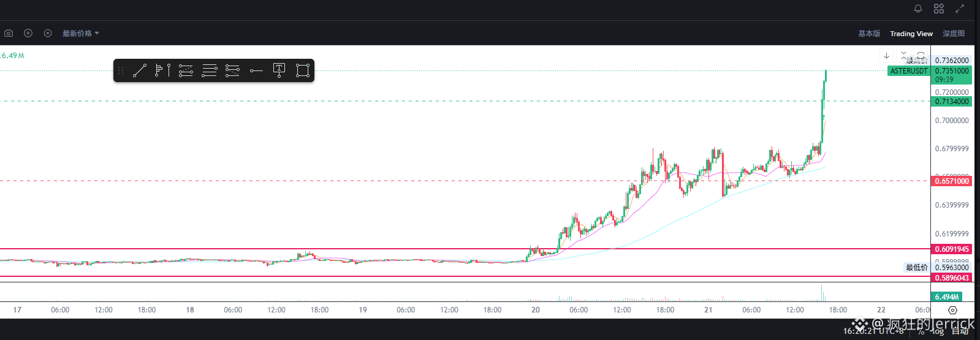Click the 最低价 label tag
The image size is (980, 340).
(x=917, y=268)
